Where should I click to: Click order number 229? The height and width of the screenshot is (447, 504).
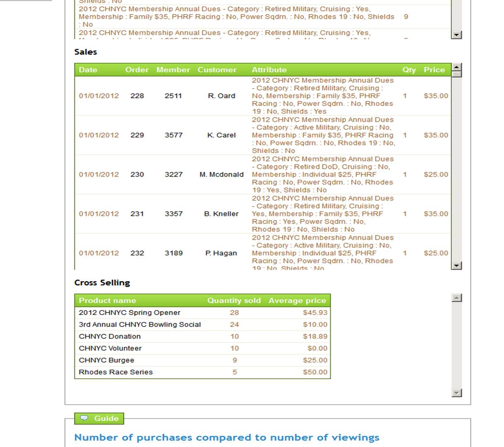(137, 135)
